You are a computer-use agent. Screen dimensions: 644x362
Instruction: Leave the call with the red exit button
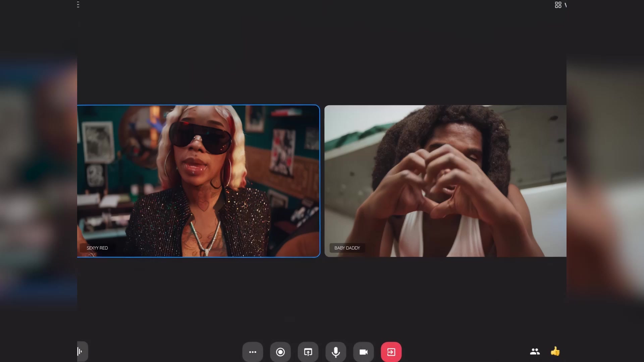[x=391, y=352]
